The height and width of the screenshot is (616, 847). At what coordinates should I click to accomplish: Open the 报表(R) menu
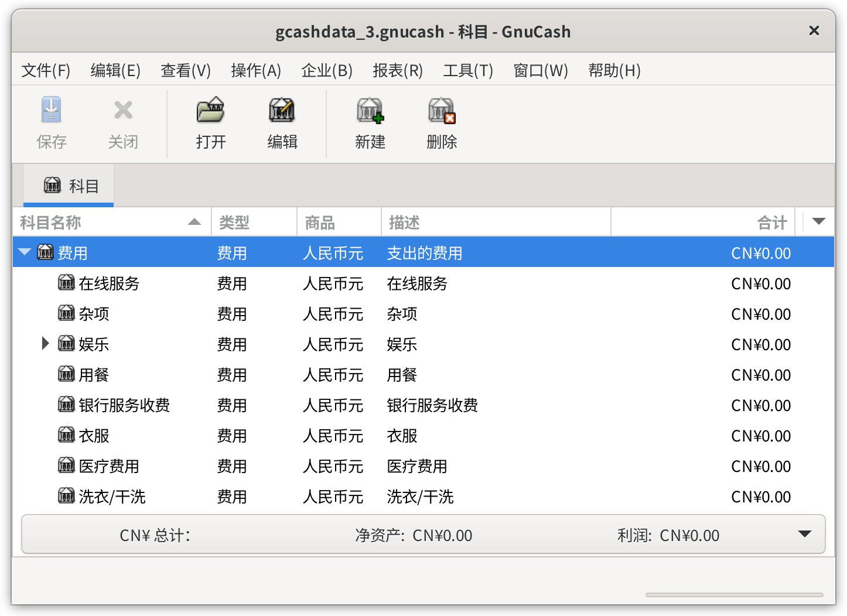[x=398, y=70]
